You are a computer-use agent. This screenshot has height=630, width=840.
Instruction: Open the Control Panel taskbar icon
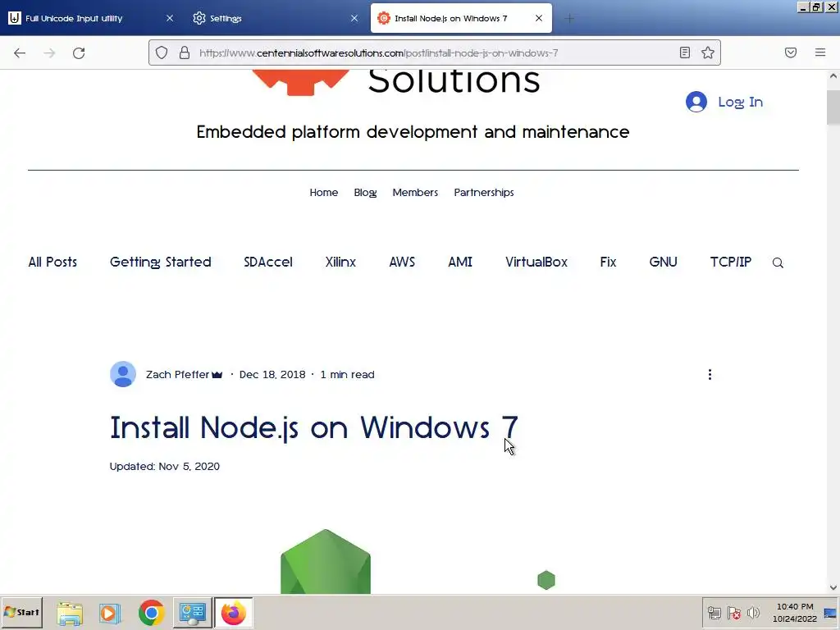[x=192, y=613]
